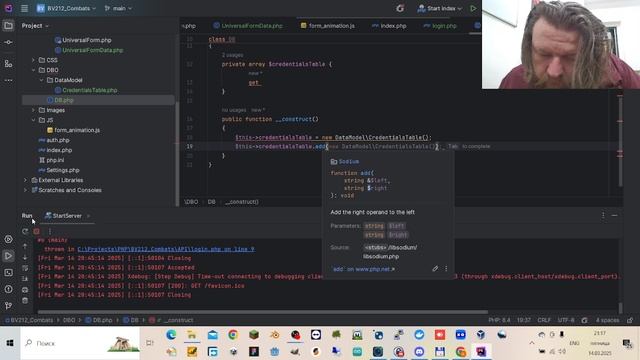The width and height of the screenshot is (640, 360).
Task: Open the main hamburger menu
Action: 24,8
